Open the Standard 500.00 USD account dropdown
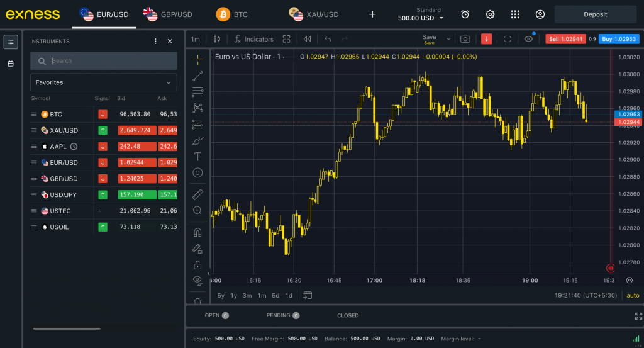The width and height of the screenshot is (644, 348). click(x=421, y=14)
